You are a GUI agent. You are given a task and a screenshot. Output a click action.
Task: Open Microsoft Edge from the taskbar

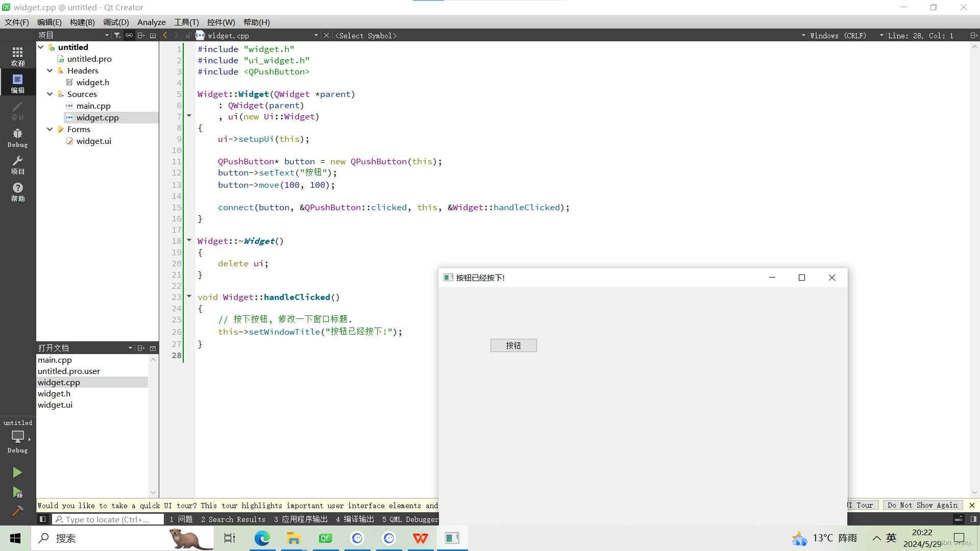262,538
